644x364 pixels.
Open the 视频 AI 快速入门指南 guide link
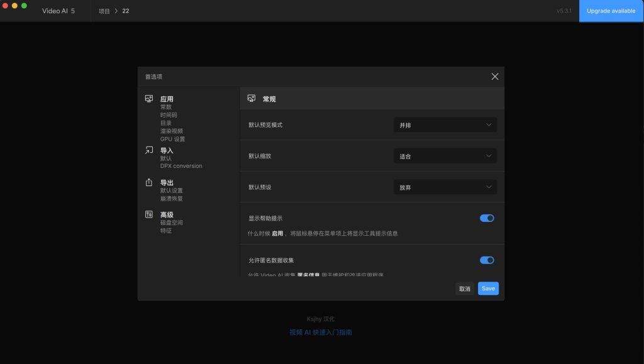(320, 332)
